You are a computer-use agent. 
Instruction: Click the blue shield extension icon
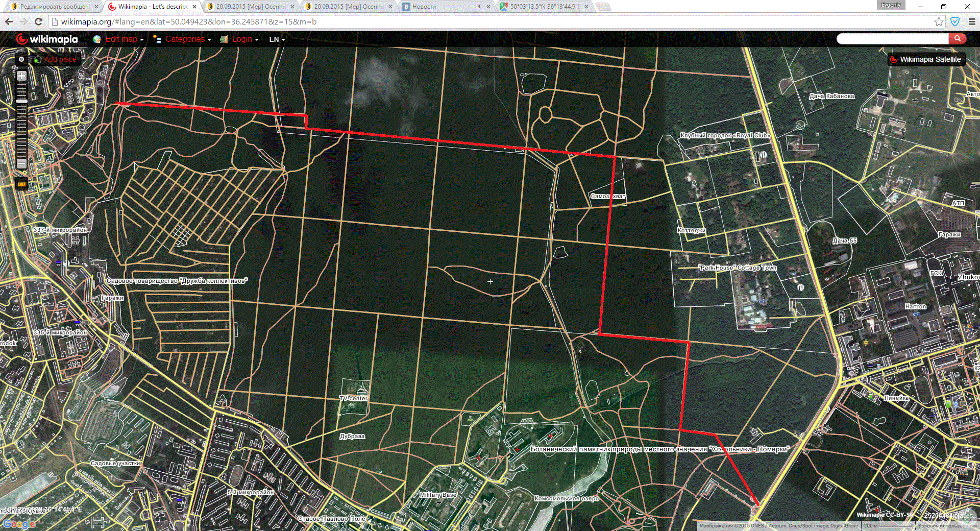(x=955, y=21)
